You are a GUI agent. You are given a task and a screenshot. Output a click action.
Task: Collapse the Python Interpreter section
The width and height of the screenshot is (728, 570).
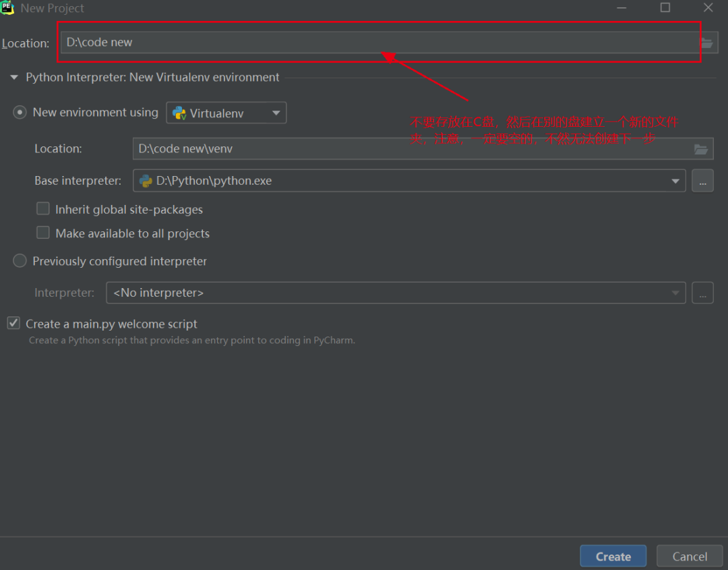[x=14, y=77]
